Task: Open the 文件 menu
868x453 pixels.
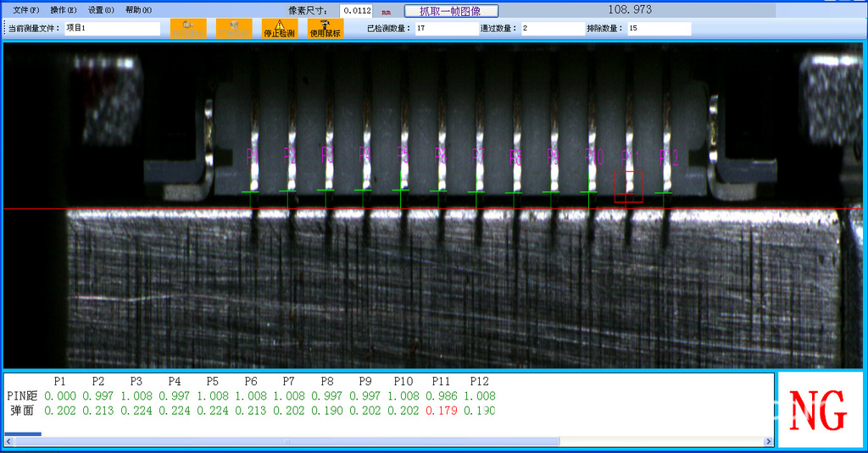Action: [26, 10]
